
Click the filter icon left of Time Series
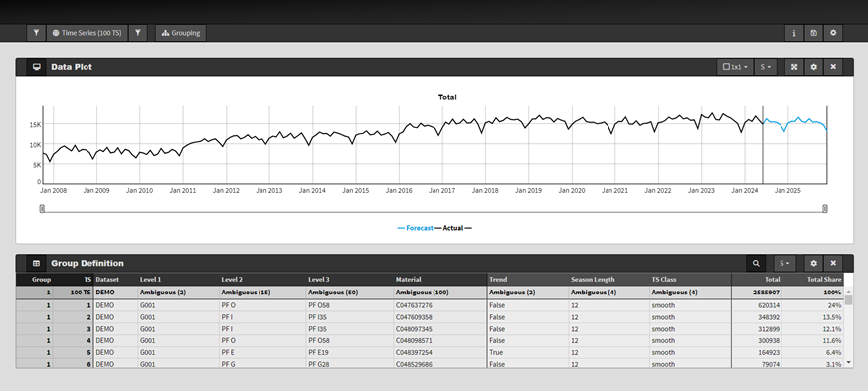36,33
